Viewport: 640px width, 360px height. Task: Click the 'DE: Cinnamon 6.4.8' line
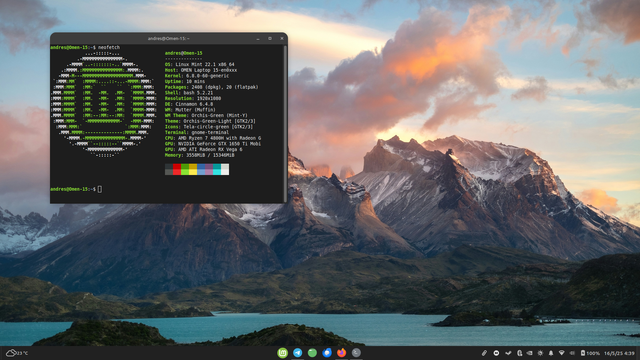pyautogui.click(x=189, y=104)
